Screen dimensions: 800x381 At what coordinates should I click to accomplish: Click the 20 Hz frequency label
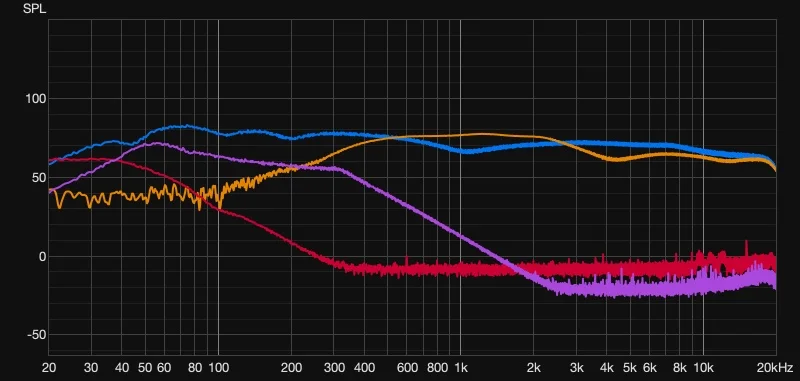tap(49, 367)
